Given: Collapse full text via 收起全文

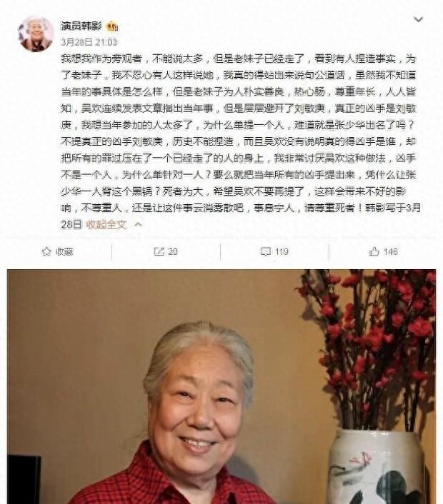Looking at the screenshot, I should [106, 224].
